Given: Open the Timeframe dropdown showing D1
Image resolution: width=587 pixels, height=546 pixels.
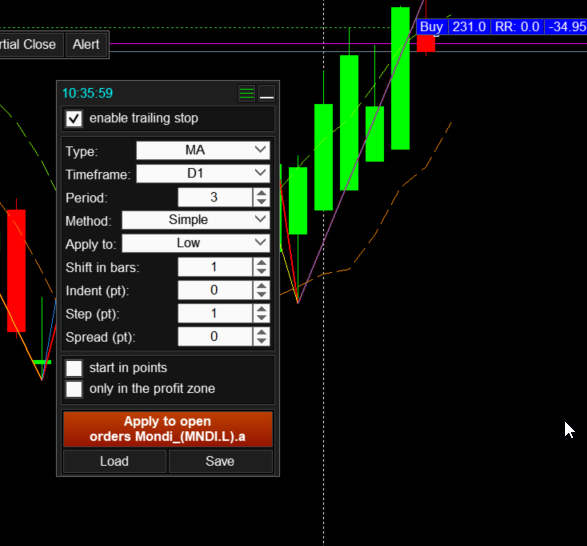Looking at the screenshot, I should 203,173.
